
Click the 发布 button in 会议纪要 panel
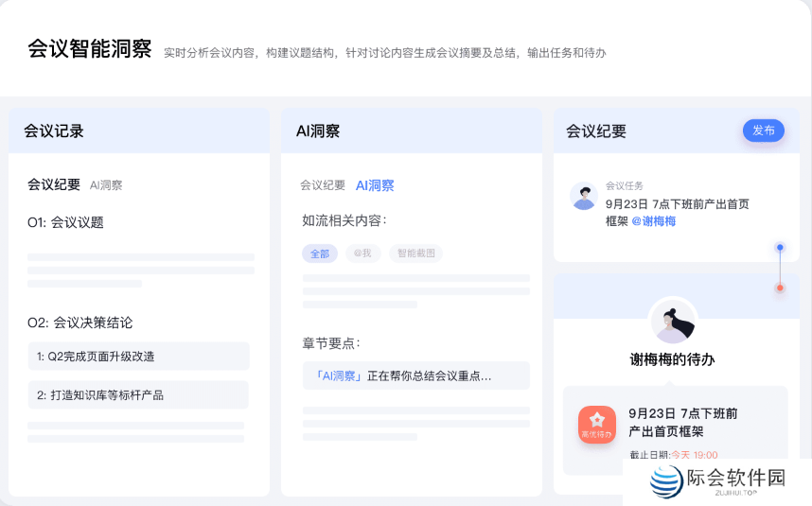click(x=763, y=131)
